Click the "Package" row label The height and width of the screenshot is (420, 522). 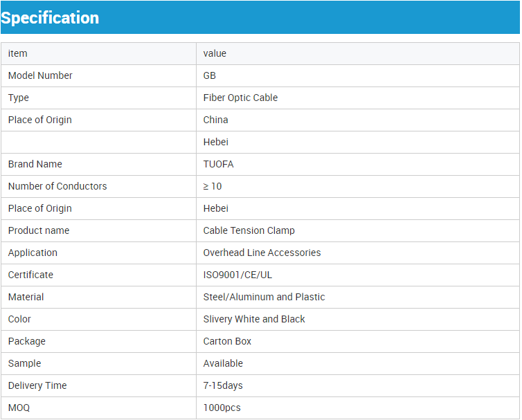point(27,341)
